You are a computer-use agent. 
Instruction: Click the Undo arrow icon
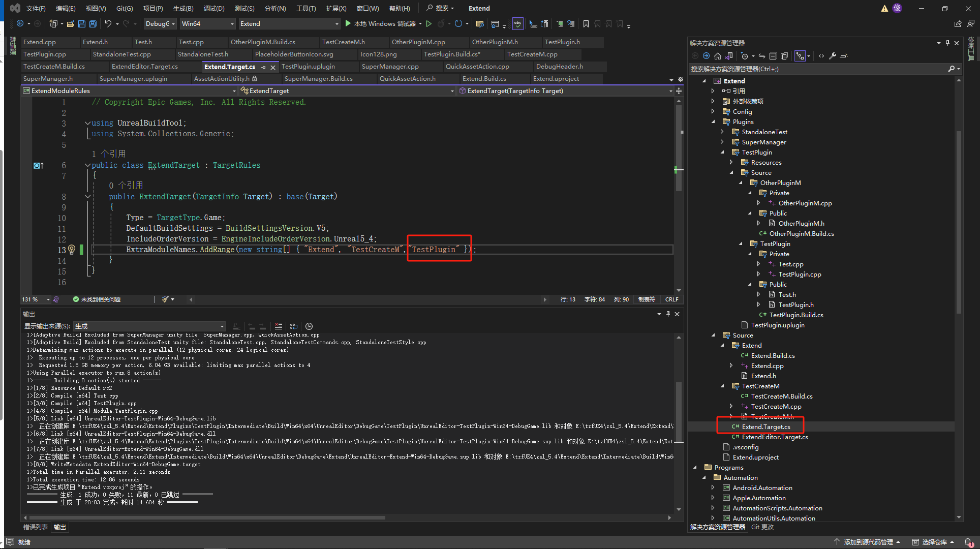pyautogui.click(x=108, y=24)
